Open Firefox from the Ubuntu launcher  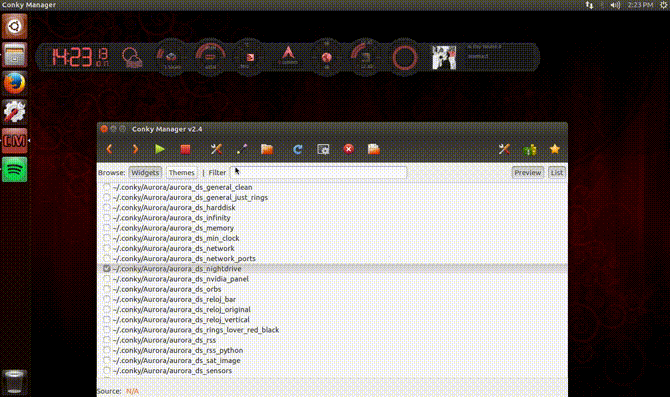[x=15, y=83]
